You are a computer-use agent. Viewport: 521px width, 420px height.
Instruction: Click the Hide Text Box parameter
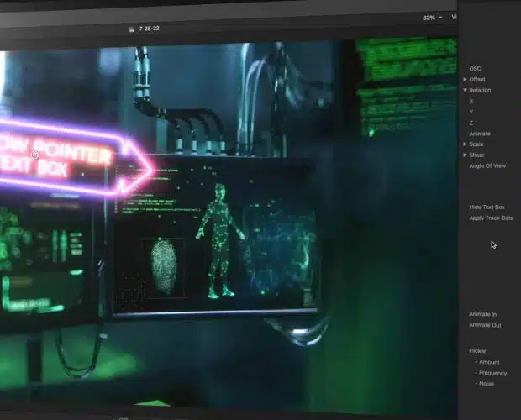pyautogui.click(x=487, y=207)
